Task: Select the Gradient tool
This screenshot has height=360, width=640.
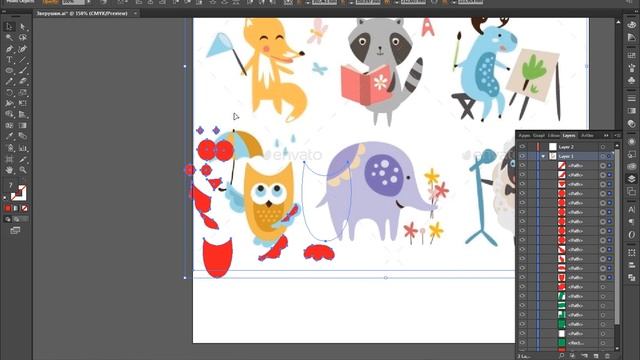Action: point(22,126)
